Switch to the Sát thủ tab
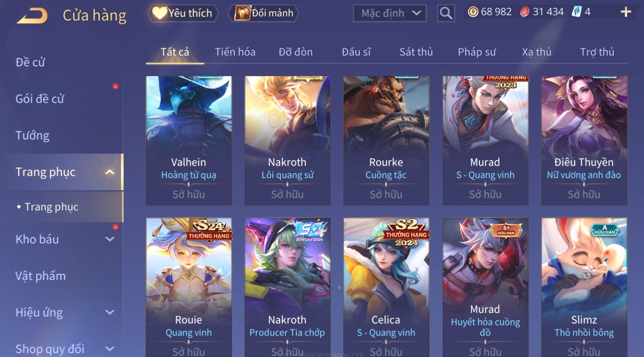 (416, 52)
